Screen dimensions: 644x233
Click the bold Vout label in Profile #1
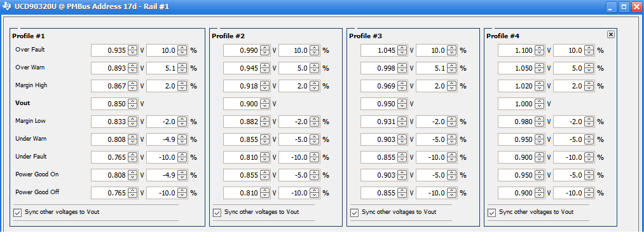(22, 103)
